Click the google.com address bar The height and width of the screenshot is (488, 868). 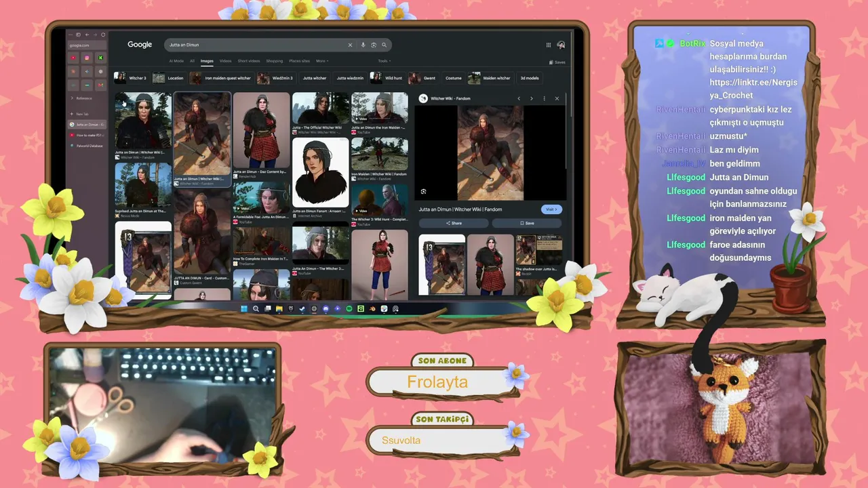[87, 45]
